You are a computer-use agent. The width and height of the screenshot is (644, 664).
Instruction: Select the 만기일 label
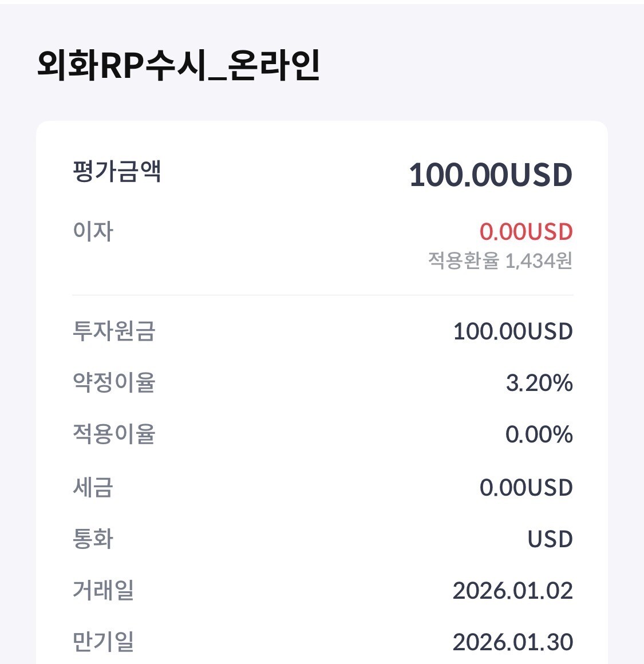pos(103,641)
